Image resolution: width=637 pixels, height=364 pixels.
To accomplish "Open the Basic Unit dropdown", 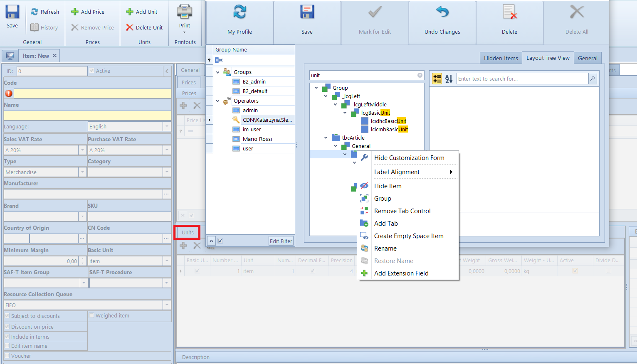I will [x=167, y=261].
